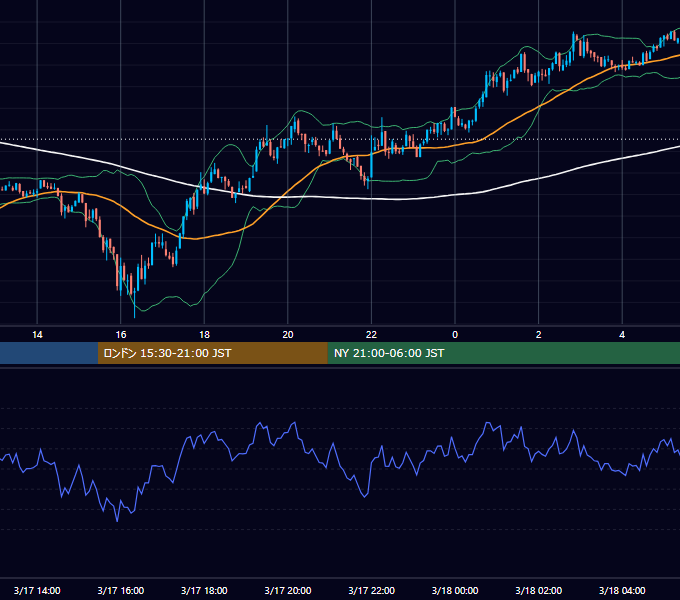
Task: Click the '16' hour axis label
Action: coord(121,335)
